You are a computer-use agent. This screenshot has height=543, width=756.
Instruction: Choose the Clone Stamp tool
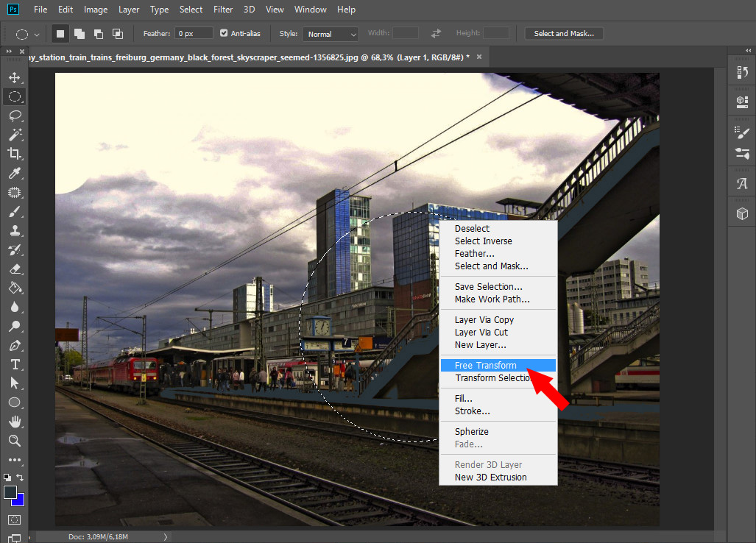(x=14, y=230)
